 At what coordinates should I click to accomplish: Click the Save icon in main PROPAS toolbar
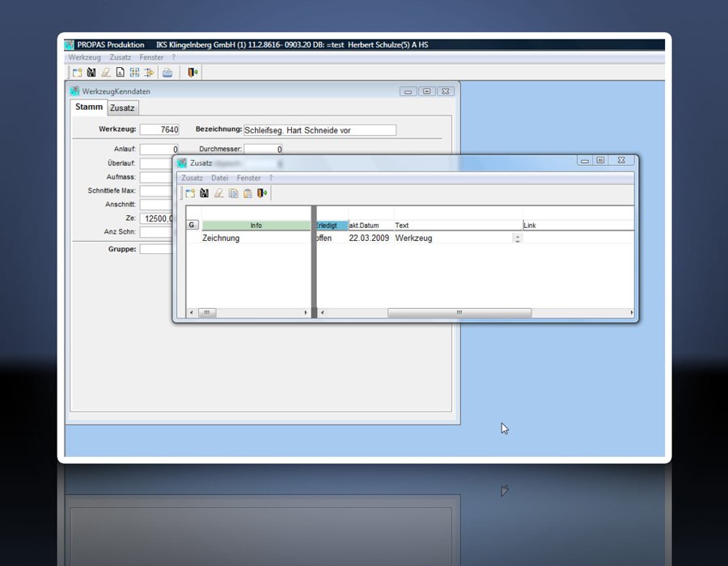point(91,73)
